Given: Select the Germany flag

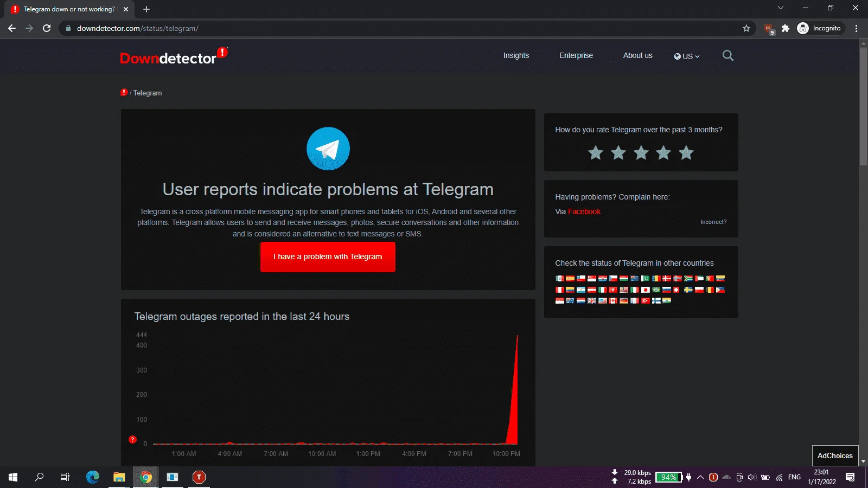Looking at the screenshot, I should pos(624,300).
